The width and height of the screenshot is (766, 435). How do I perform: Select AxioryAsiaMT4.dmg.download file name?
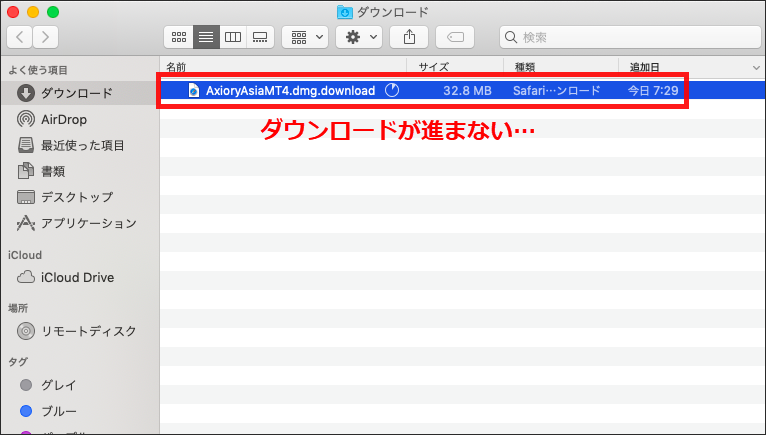point(290,90)
